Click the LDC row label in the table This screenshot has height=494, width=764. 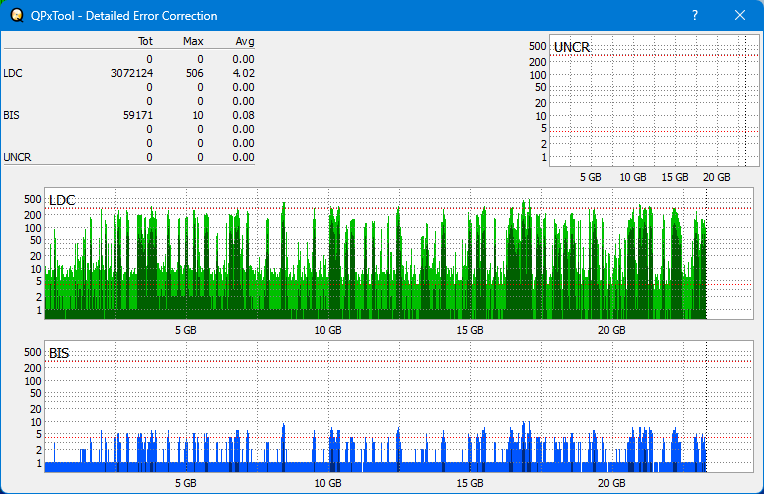point(13,73)
